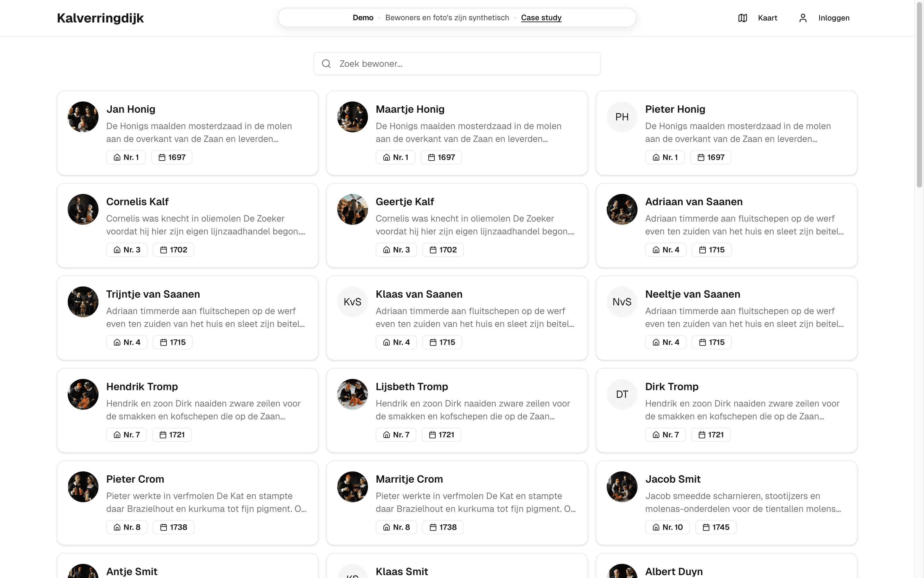The height and width of the screenshot is (578, 924).
Task: Click the Nr. 10 tag on Jacob Smit
Action: [667, 528]
